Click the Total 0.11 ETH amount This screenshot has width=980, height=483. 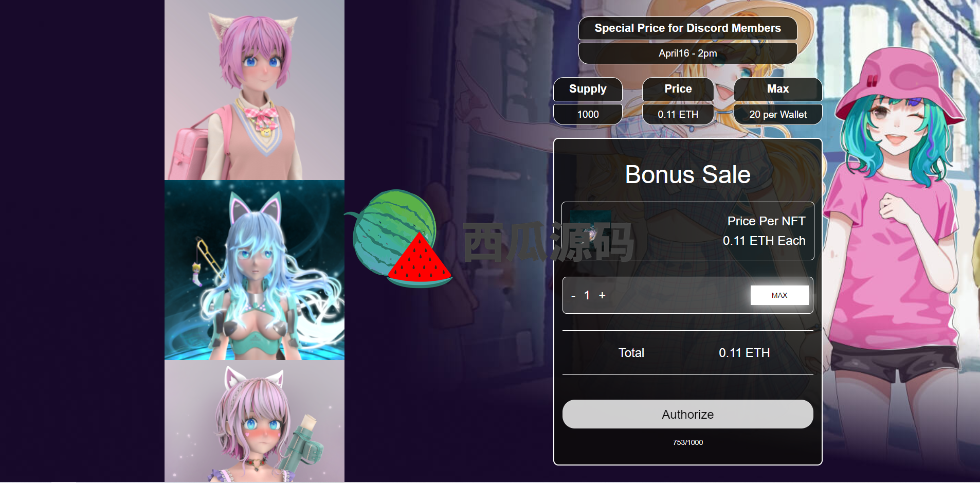tap(744, 353)
